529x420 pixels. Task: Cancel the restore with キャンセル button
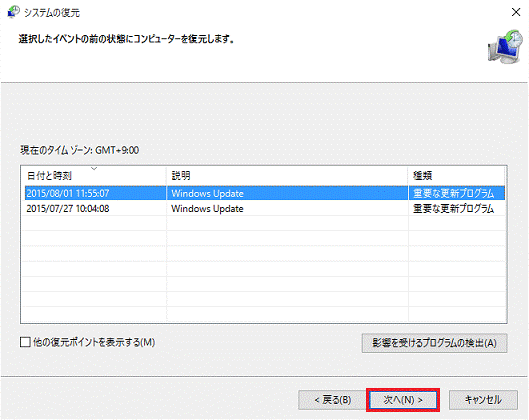point(483,400)
